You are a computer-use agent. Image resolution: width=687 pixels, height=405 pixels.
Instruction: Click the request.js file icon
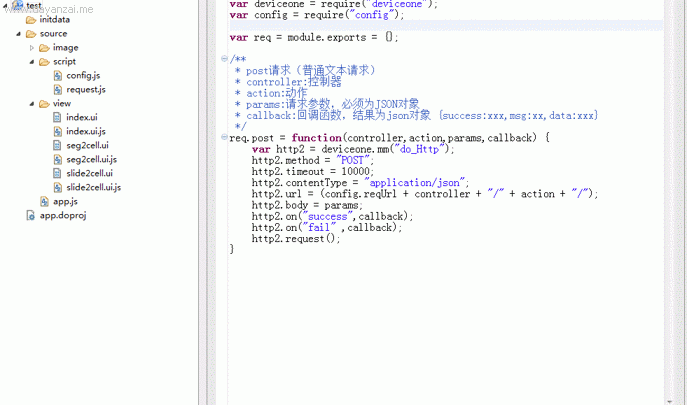[58, 90]
